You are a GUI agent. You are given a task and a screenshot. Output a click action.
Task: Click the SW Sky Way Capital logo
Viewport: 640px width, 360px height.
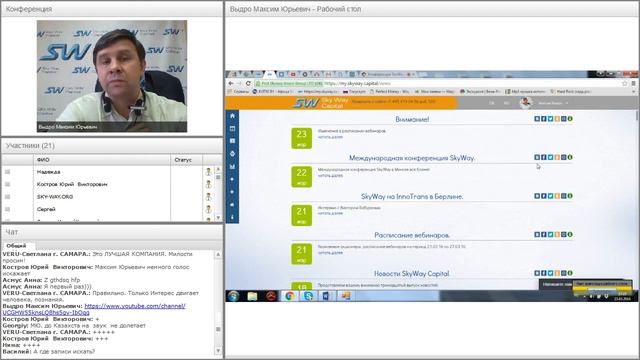[x=320, y=102]
